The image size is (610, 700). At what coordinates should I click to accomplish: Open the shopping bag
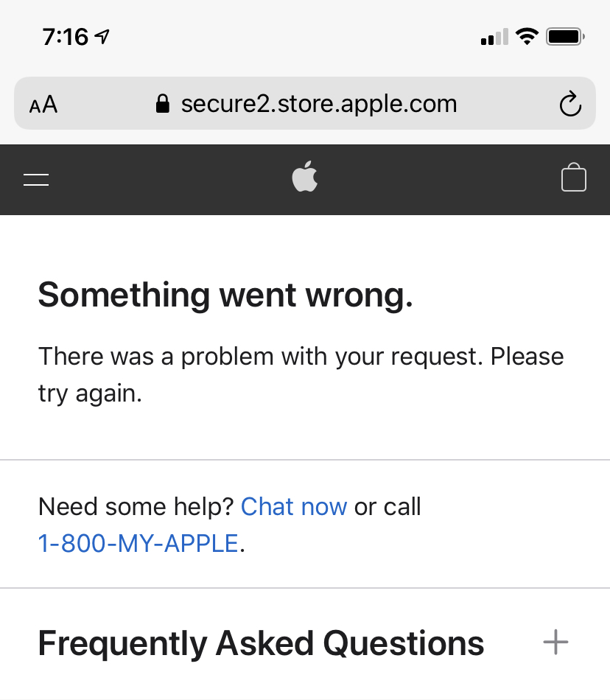coord(573,178)
